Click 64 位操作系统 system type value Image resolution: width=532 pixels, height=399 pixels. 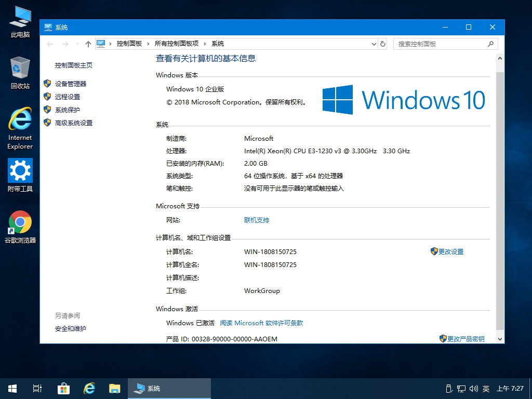[293, 176]
